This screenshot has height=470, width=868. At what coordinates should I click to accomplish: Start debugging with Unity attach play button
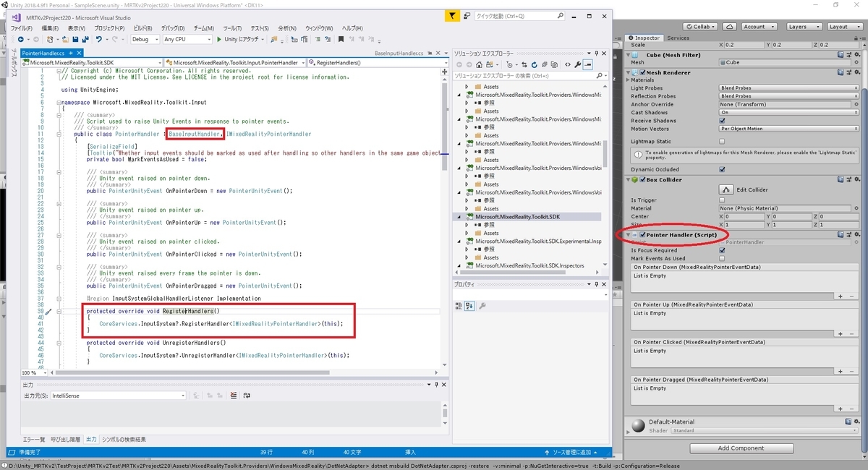pyautogui.click(x=219, y=39)
